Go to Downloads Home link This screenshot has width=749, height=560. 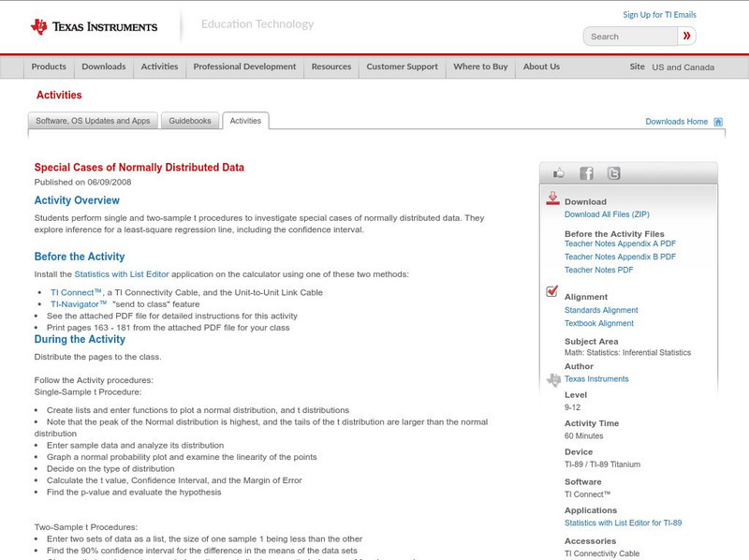tap(676, 122)
